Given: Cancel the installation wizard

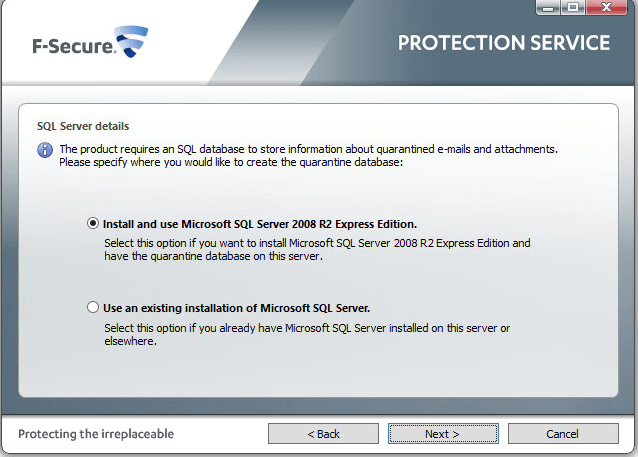Looking at the screenshot, I should coord(561,434).
